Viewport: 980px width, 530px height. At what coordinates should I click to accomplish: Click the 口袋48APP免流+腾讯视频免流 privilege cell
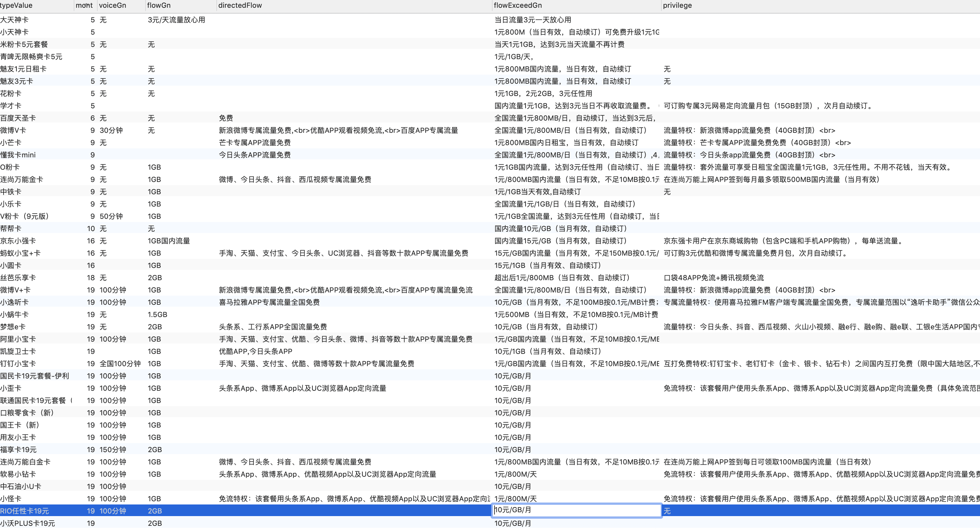point(714,278)
